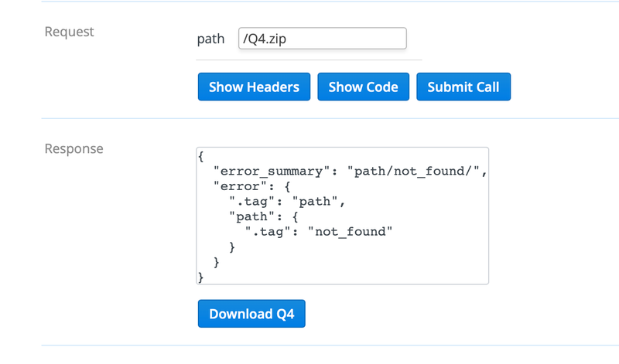Click the Request section label

point(70,32)
